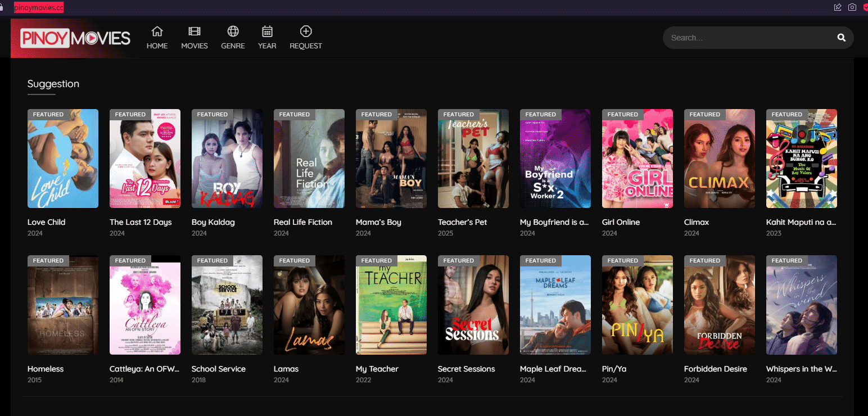Click the Year calendar icon
Viewport: 868px width, 416px height.
pyautogui.click(x=267, y=31)
